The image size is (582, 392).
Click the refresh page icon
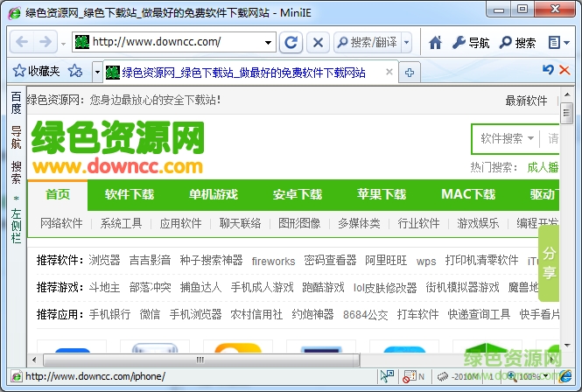pos(291,42)
